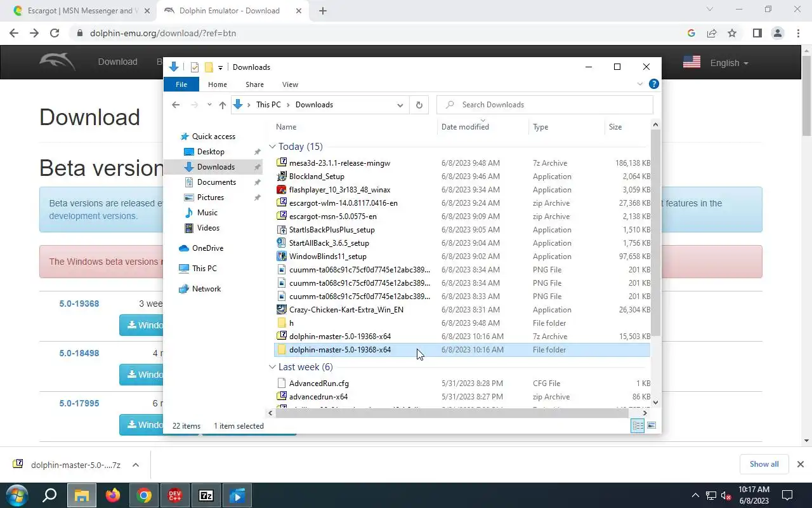812x508 pixels.
Task: Open the Chrome three-dot menu
Action: click(x=797, y=33)
